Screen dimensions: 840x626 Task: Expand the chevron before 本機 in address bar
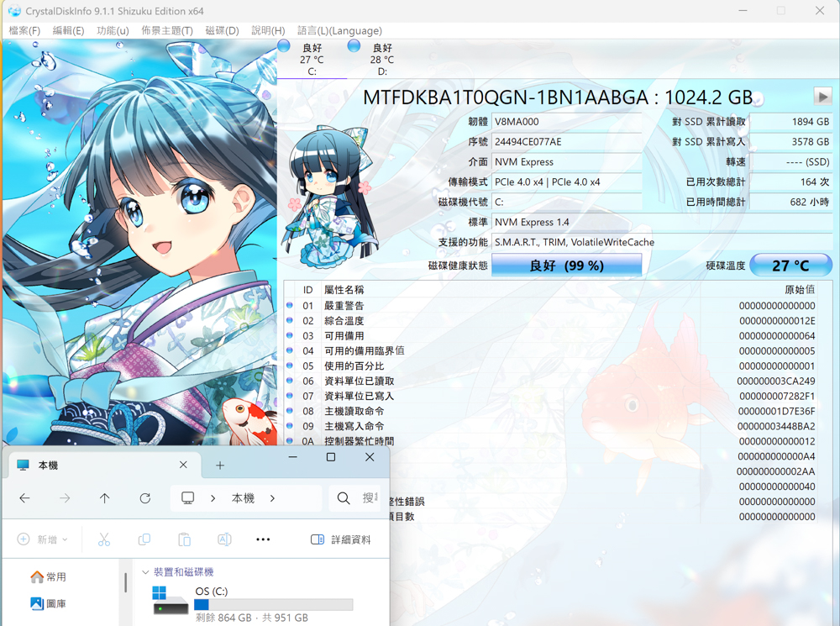click(213, 498)
